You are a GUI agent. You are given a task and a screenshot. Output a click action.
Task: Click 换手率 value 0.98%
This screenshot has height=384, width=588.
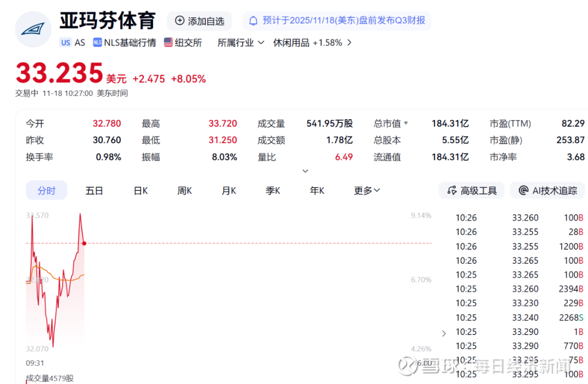[108, 157]
